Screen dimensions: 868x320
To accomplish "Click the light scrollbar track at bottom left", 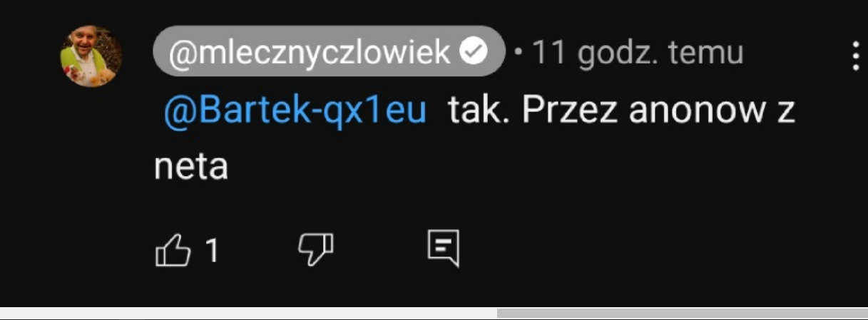I will [x=248, y=313].
